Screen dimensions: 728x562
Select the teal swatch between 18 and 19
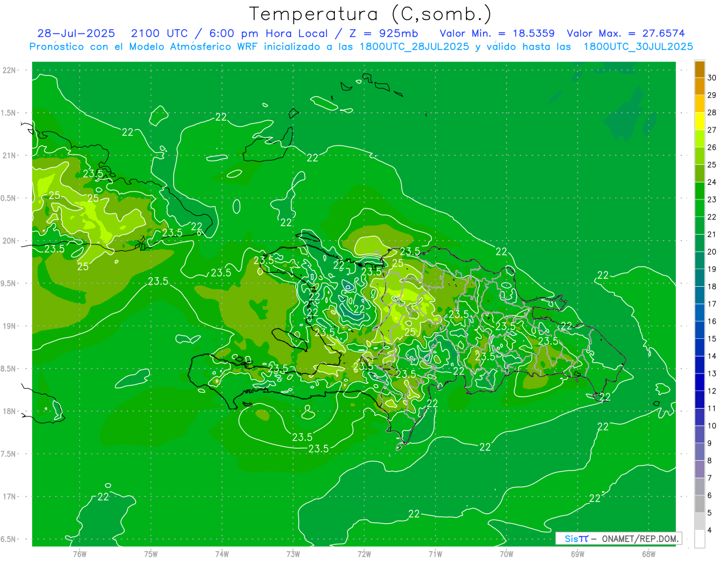(x=699, y=278)
